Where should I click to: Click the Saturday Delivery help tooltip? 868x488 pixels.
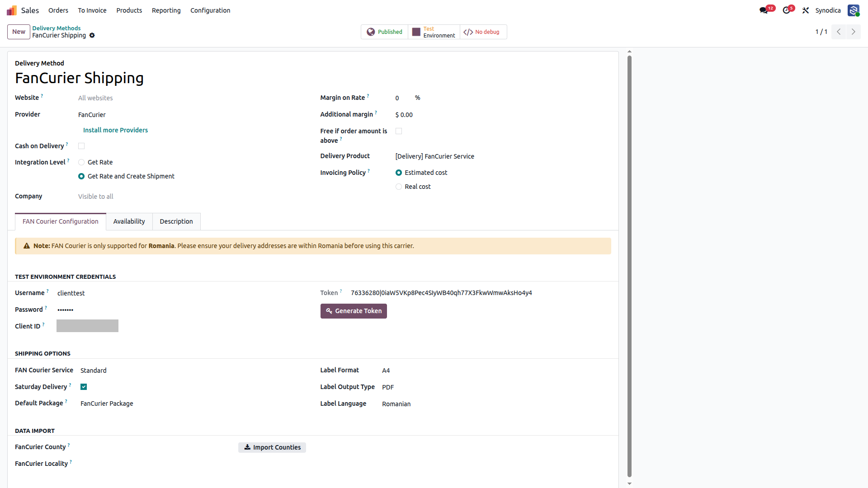pos(70,385)
